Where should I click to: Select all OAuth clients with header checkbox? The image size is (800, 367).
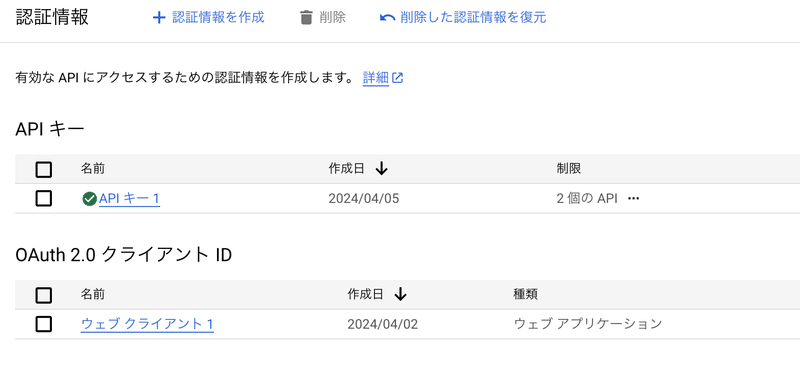(44, 295)
